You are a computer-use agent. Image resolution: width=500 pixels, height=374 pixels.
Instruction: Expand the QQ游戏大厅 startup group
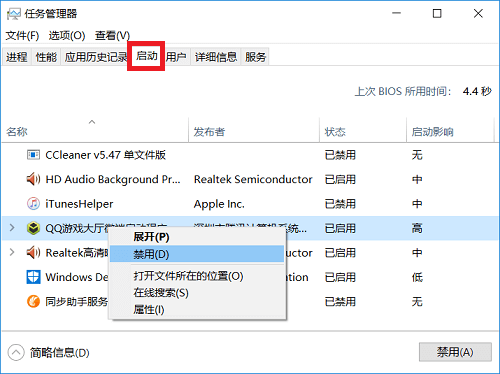tap(12, 228)
